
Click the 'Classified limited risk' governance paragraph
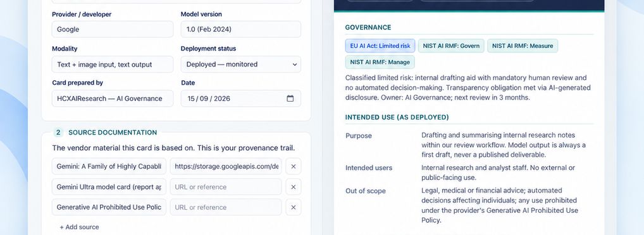[x=468, y=88]
